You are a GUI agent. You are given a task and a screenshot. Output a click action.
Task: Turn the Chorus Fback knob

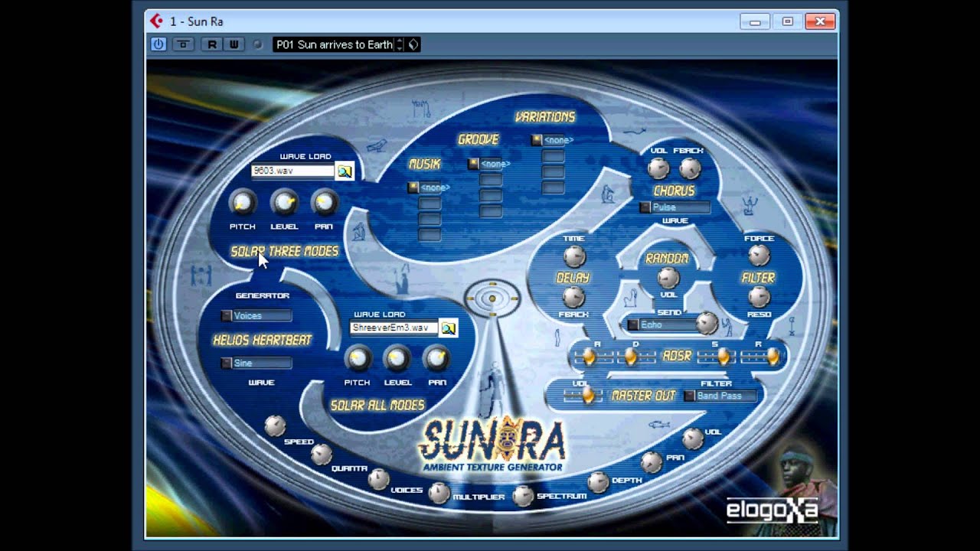coord(690,168)
